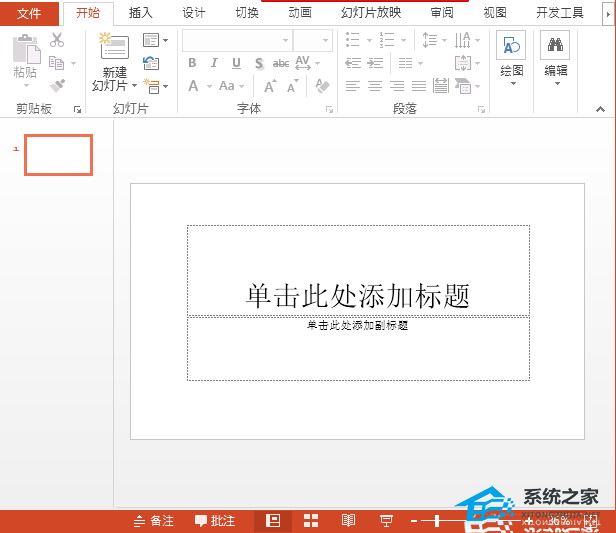Click the reset slide icon
Viewport: 616px width, 533px height.
point(151,63)
